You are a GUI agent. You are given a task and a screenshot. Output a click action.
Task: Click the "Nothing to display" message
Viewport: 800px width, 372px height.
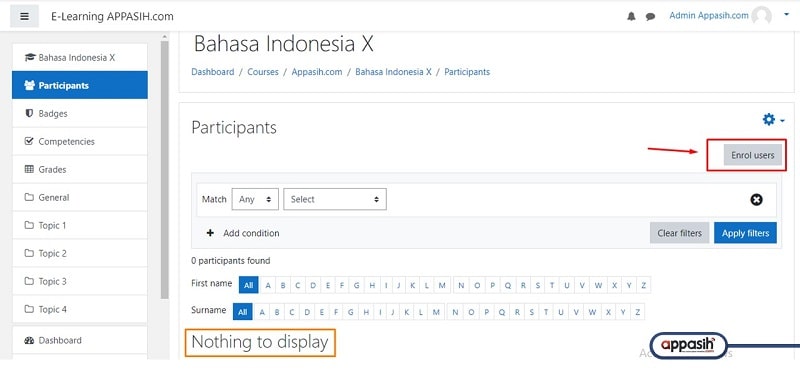coord(260,342)
